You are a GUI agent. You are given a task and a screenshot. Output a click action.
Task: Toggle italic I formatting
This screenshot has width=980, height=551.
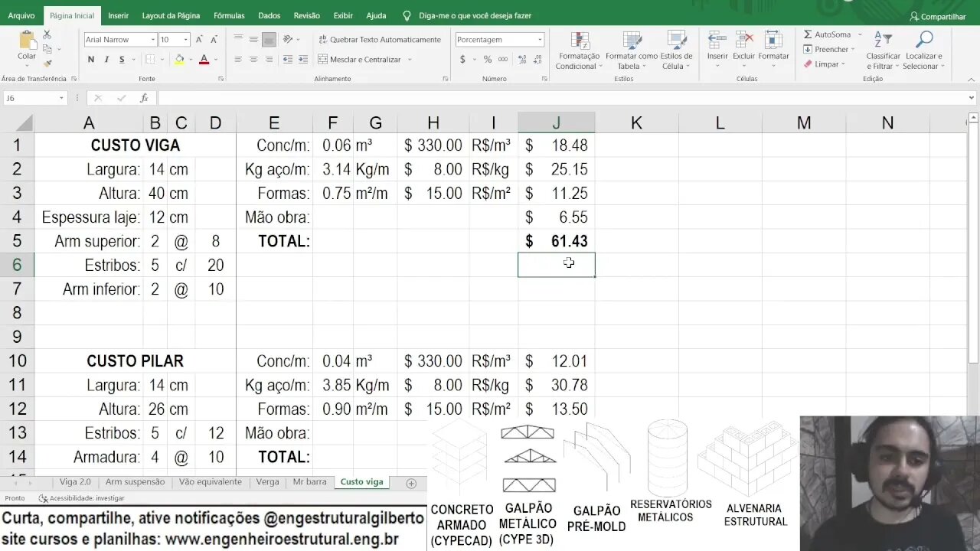(x=106, y=60)
